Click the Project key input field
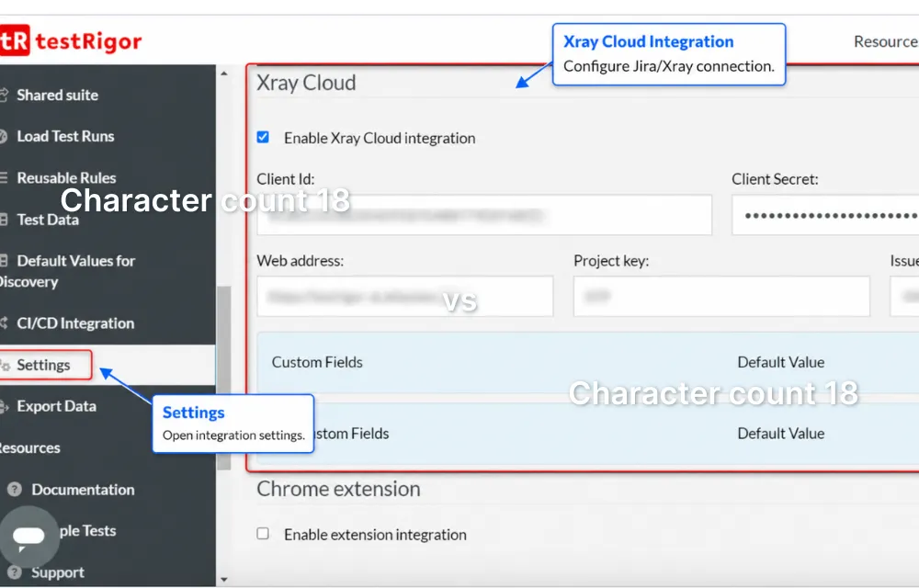This screenshot has width=919, height=588. [721, 297]
